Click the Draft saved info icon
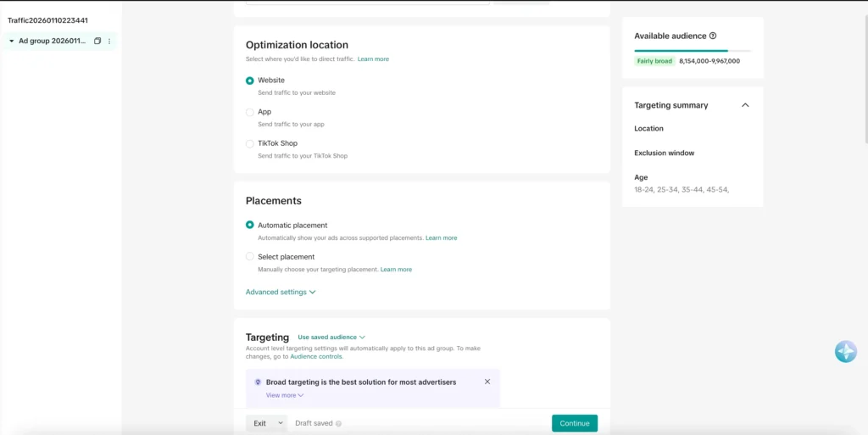Screen dimensions: 868x435 339,423
